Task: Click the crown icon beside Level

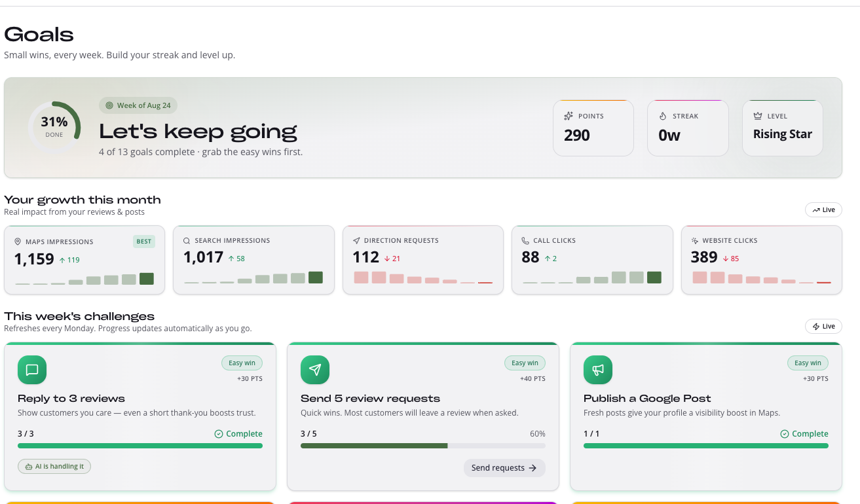Action: pos(758,116)
